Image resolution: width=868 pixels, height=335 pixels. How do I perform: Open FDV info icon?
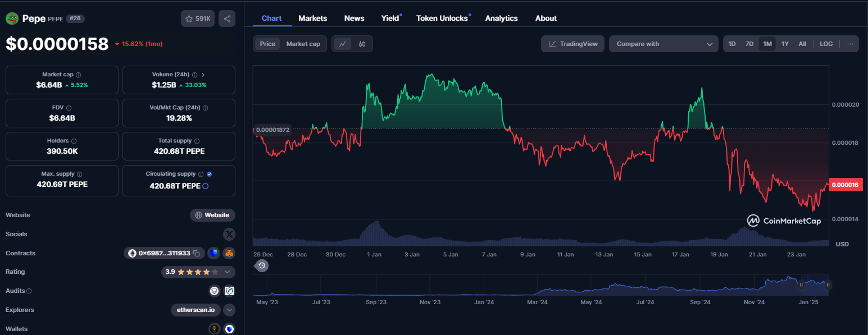click(x=69, y=108)
